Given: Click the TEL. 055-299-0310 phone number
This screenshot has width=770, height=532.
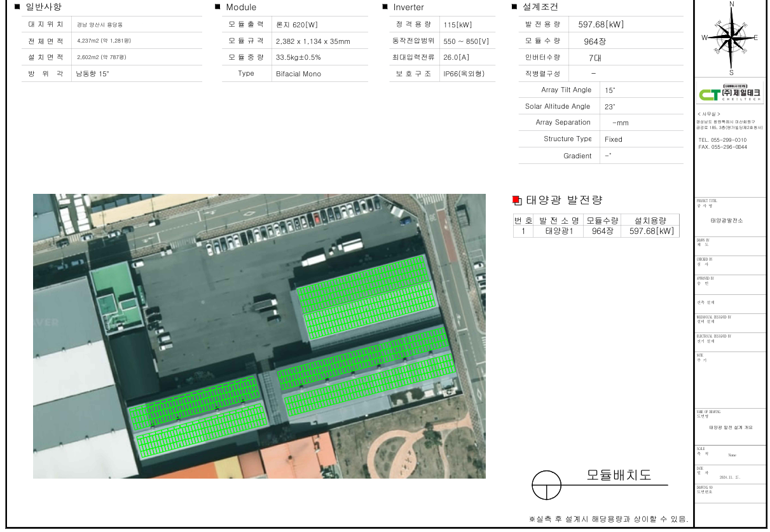Looking at the screenshot, I should point(722,140).
